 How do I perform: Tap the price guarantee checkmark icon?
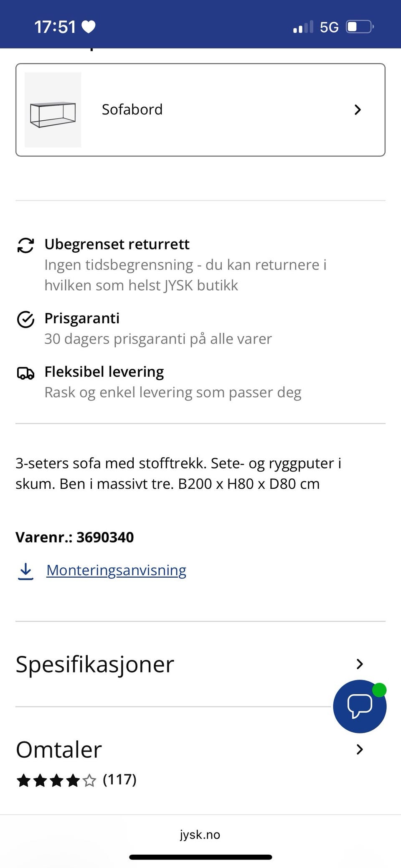click(x=25, y=320)
